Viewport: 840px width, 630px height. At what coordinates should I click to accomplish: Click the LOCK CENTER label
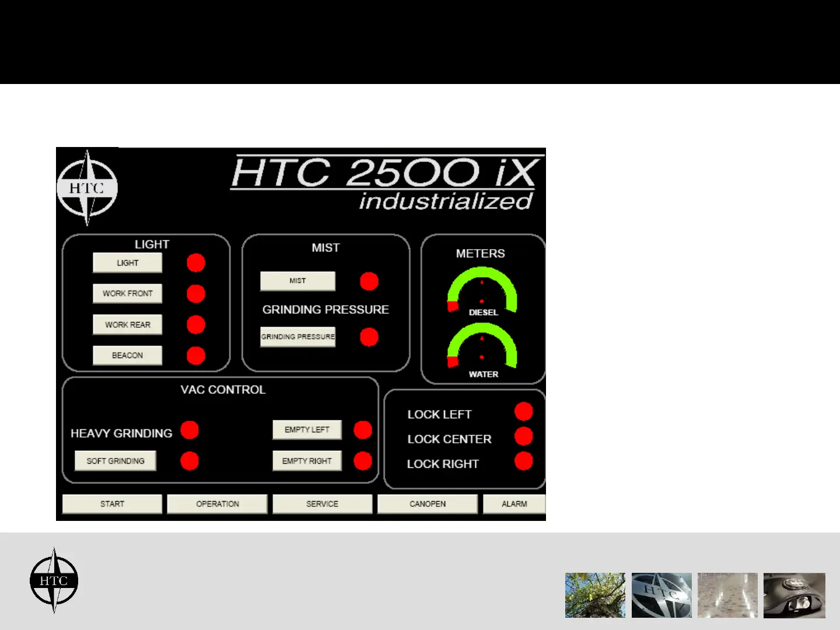tap(449, 439)
